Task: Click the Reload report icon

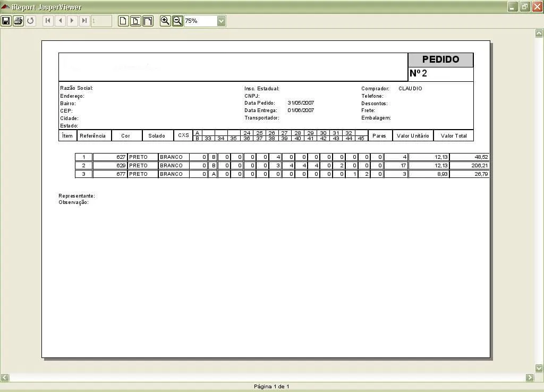Action: [x=30, y=21]
